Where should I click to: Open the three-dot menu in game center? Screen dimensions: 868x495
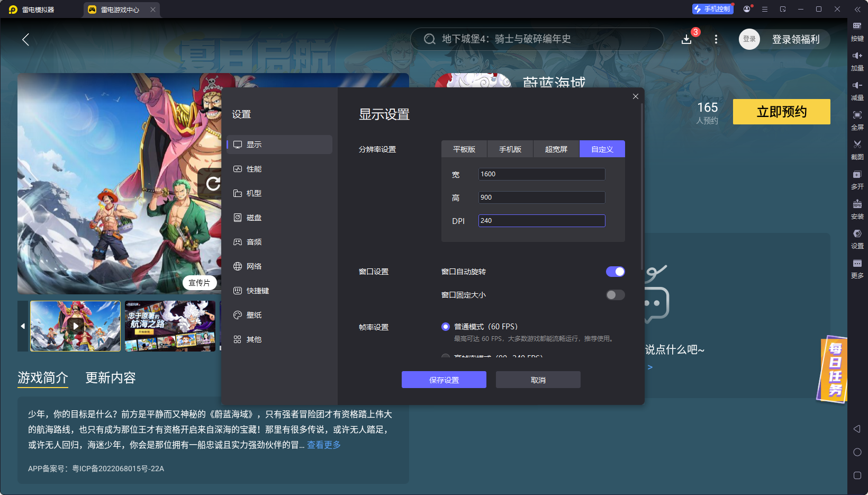716,39
